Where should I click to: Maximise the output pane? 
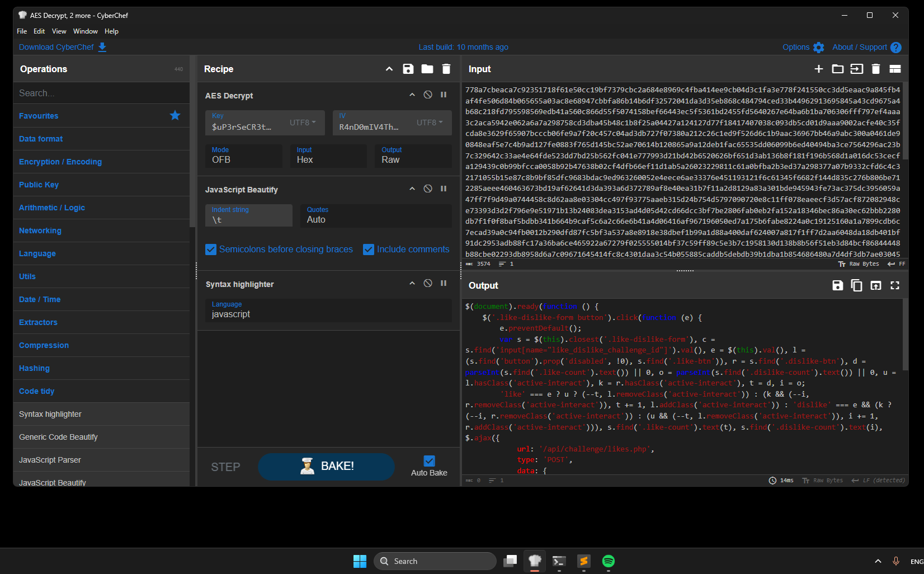click(x=895, y=285)
